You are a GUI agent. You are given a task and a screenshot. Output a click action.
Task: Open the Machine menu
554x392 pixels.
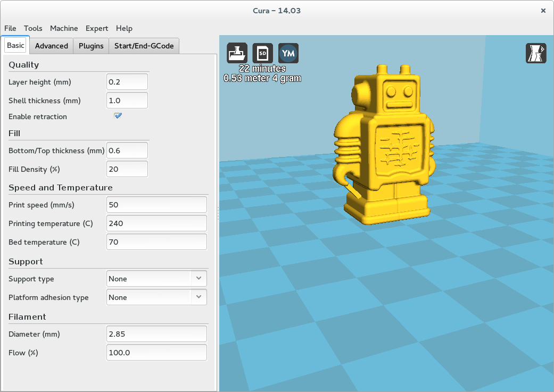(x=64, y=28)
